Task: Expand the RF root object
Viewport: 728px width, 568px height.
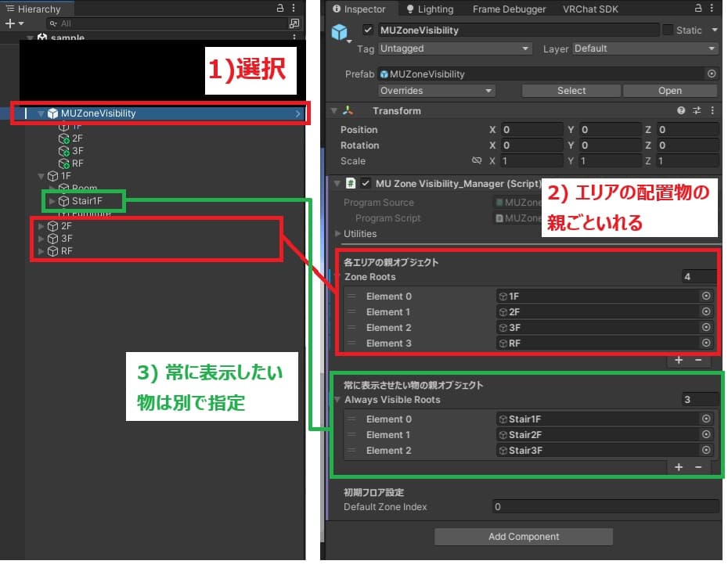Action: [x=41, y=251]
